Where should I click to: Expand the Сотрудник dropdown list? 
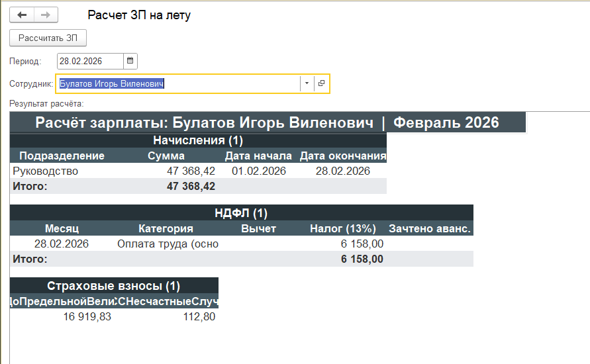click(x=307, y=83)
